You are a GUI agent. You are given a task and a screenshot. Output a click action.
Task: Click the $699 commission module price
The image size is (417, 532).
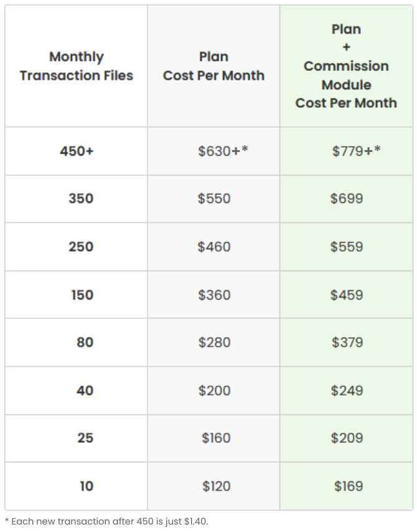pos(347,199)
